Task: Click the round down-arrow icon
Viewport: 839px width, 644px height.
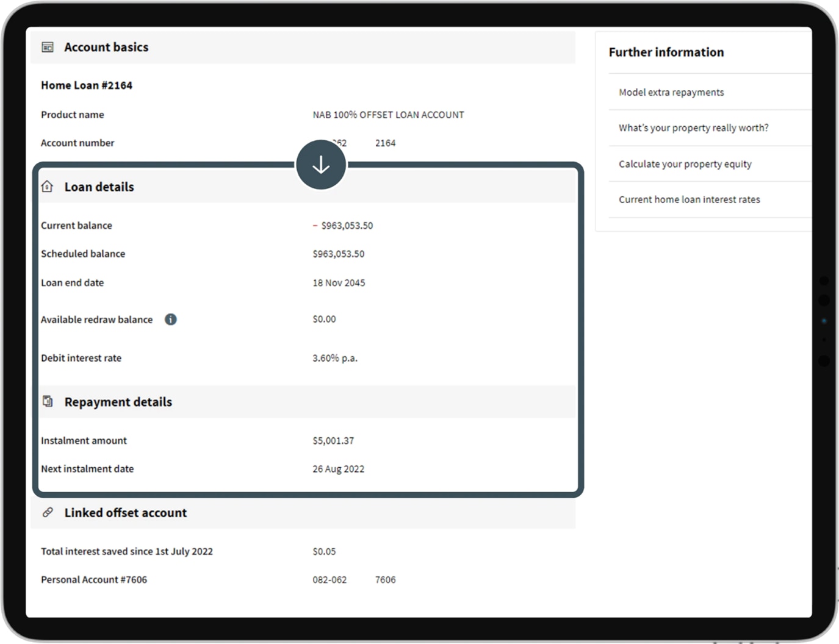Action: click(x=321, y=165)
